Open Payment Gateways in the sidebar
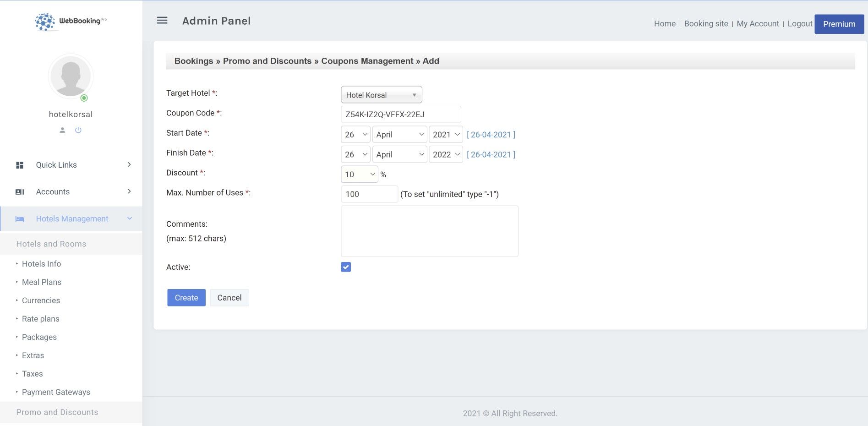 (x=56, y=392)
